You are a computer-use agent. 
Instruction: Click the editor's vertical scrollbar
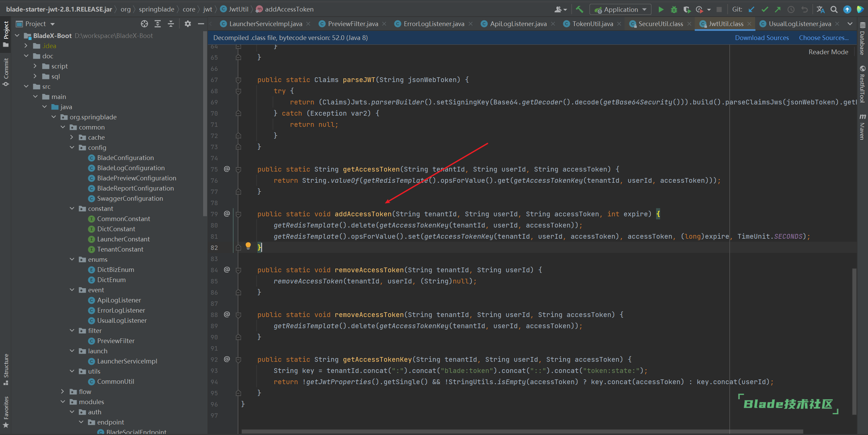[x=854, y=341]
